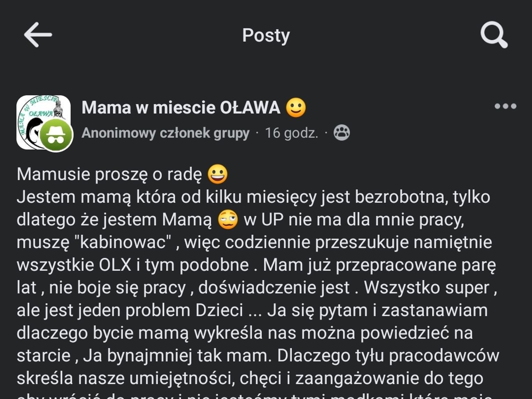The width and height of the screenshot is (532, 399).
Task: Click the eye-rolling emoji after "Mamą"
Action: coord(228,220)
